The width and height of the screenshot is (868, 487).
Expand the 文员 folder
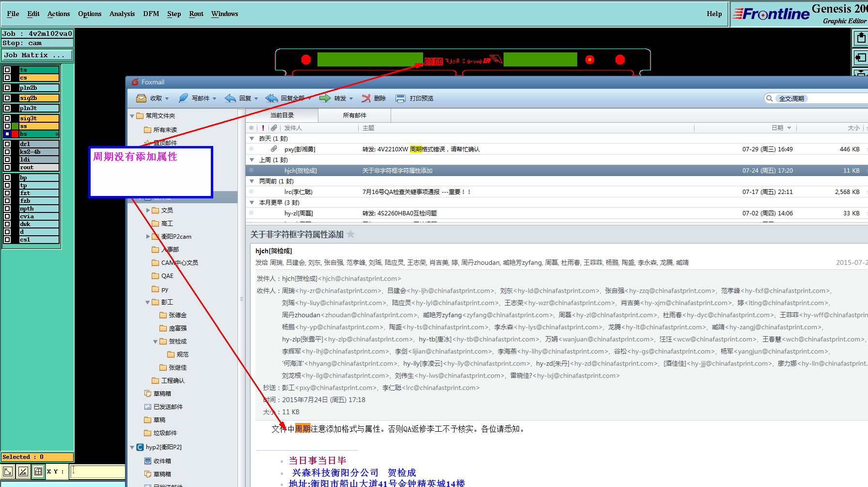point(148,211)
